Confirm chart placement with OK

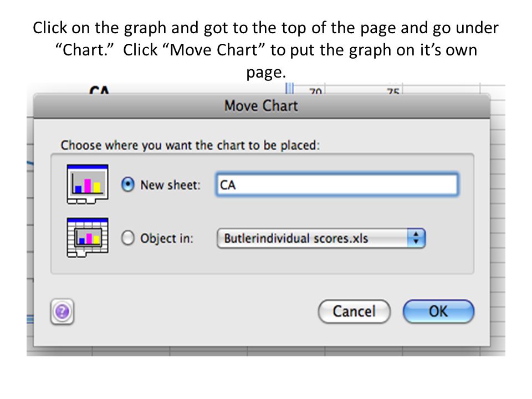tap(438, 311)
